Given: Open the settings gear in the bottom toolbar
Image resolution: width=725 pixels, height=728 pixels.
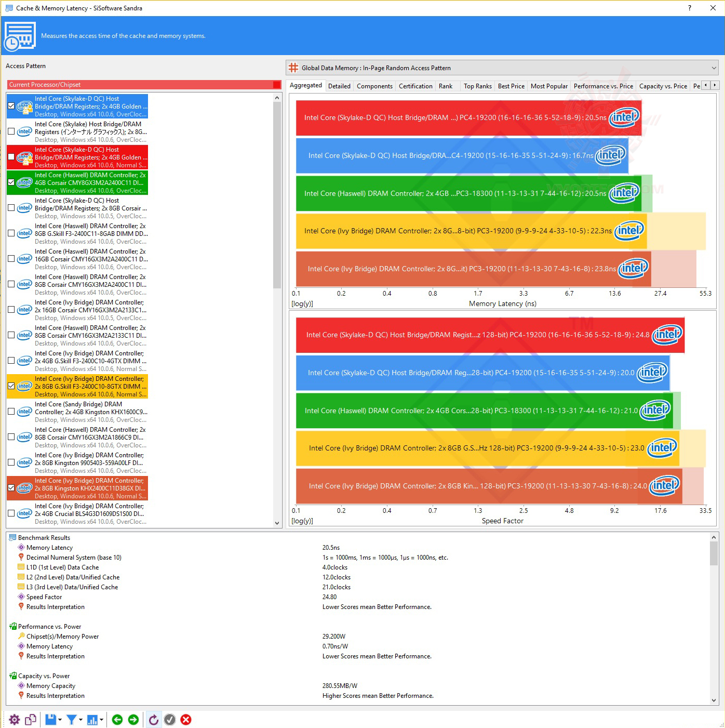Looking at the screenshot, I should pos(15,719).
